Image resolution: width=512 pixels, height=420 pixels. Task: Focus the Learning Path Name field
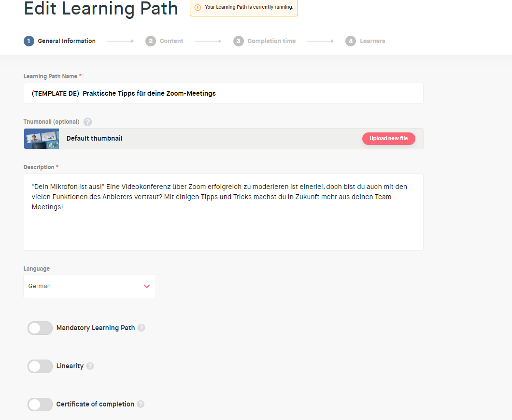tap(223, 93)
